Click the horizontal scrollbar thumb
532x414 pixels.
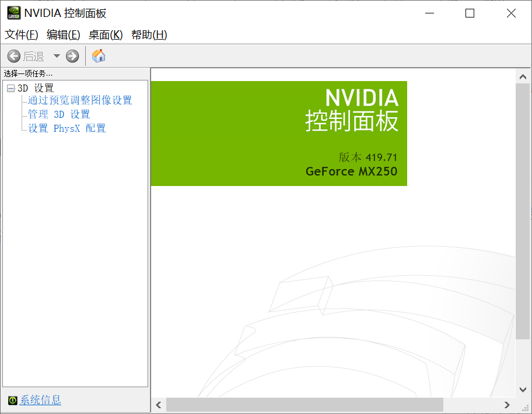pos(304,405)
